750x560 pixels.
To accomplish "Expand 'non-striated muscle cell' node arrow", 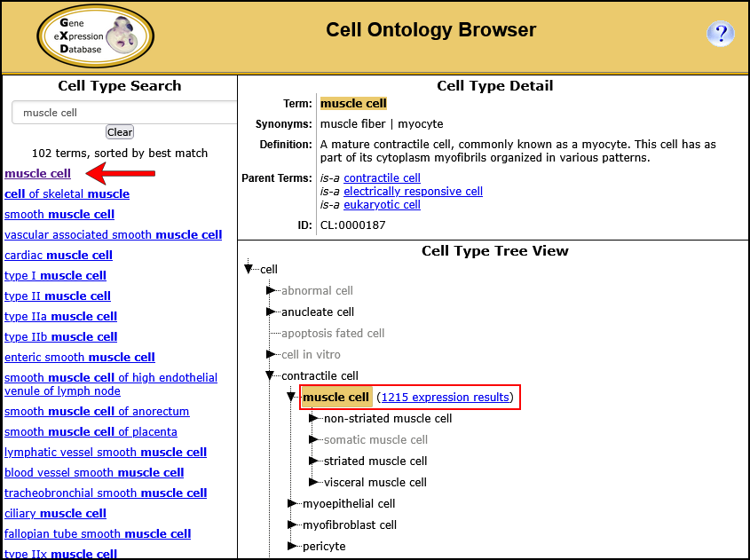I will pos(314,418).
